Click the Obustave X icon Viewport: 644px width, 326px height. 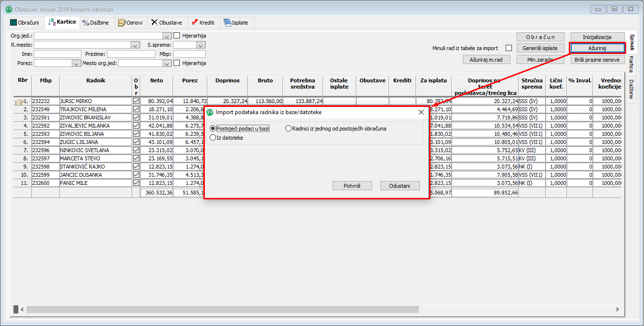pos(154,23)
